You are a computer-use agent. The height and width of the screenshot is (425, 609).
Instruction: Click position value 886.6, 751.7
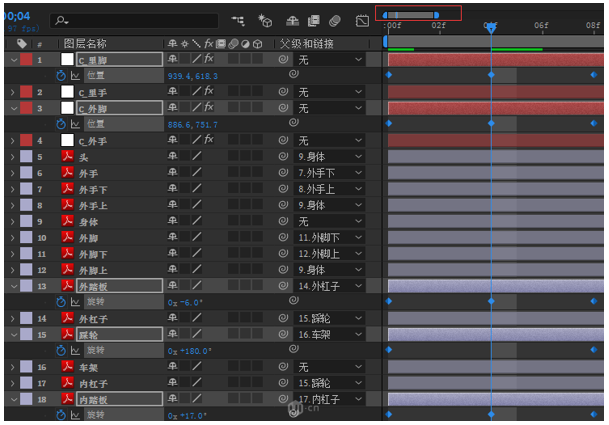click(193, 125)
